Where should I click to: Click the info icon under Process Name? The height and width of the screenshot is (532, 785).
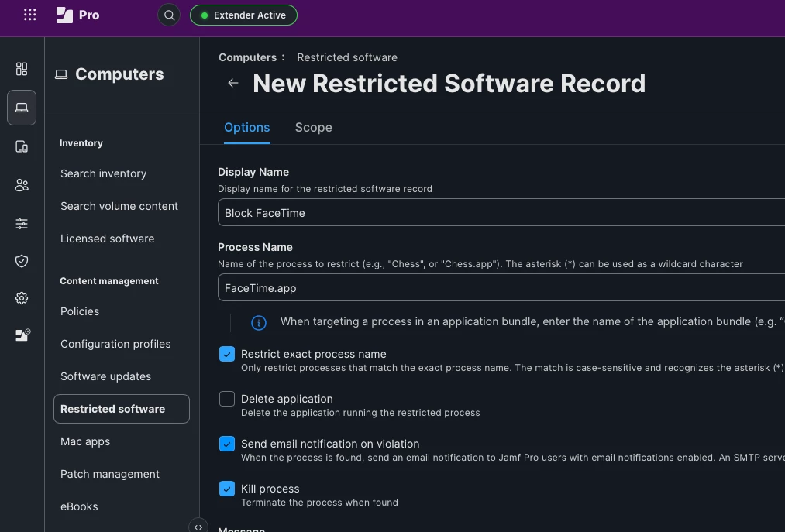[x=258, y=323]
